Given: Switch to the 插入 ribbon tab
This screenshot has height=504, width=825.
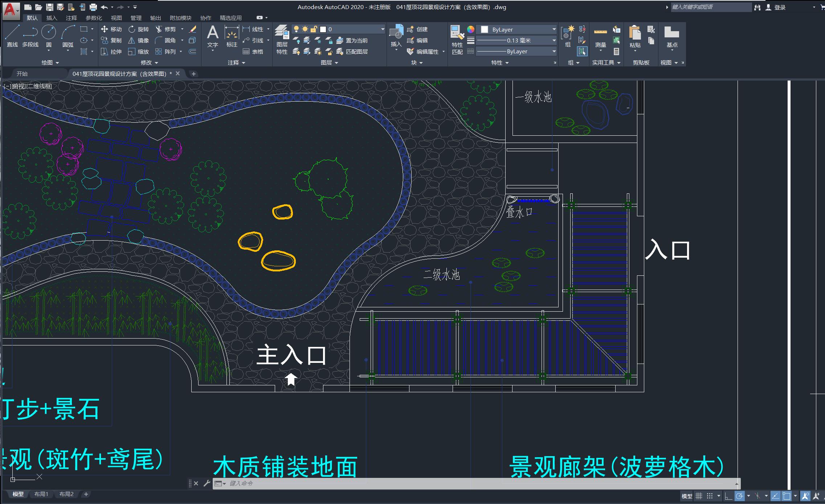Looking at the screenshot, I should pos(52,17).
